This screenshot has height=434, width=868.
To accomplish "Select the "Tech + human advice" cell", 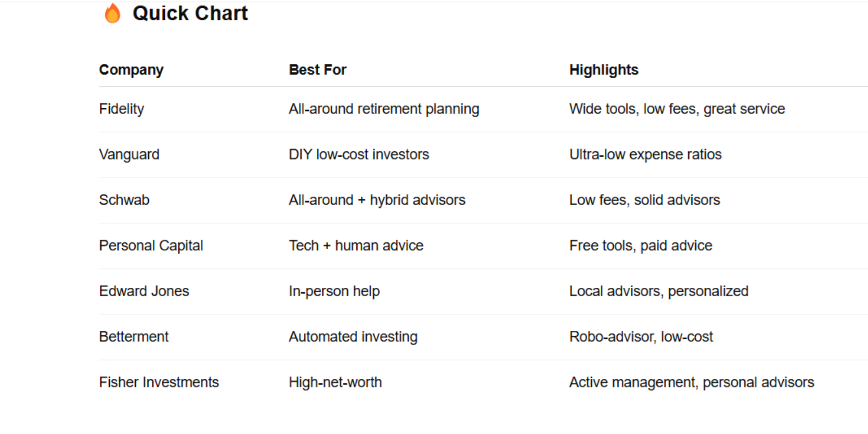I will click(356, 246).
